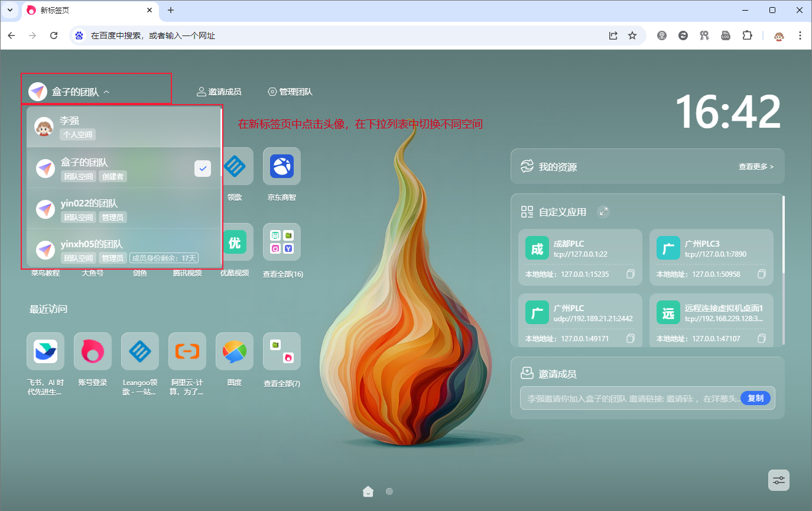Click the globe extension icon in toolbar

[662, 35]
